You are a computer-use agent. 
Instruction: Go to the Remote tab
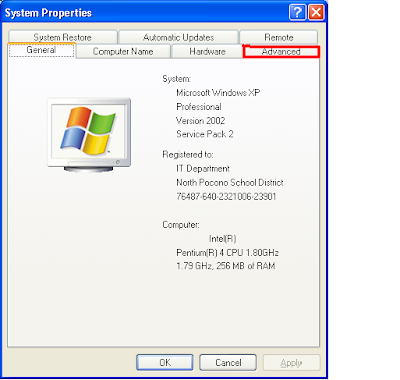click(x=279, y=37)
